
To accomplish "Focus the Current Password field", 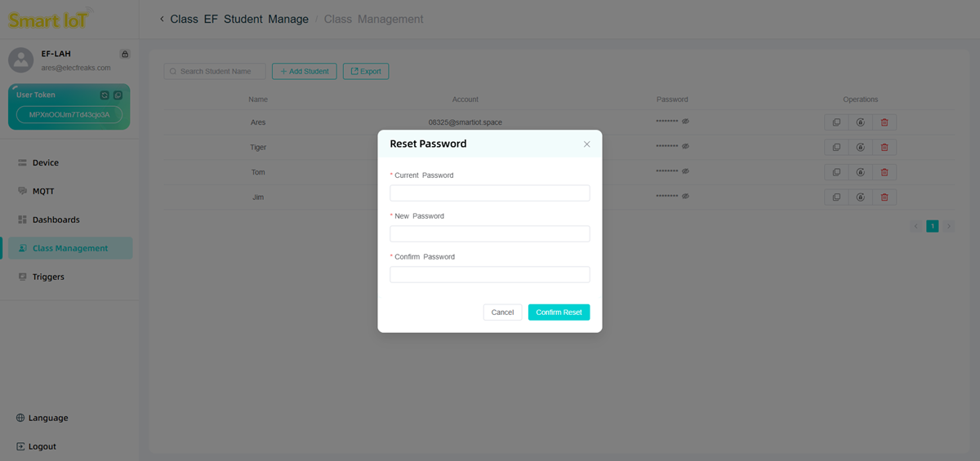I will coord(489,193).
